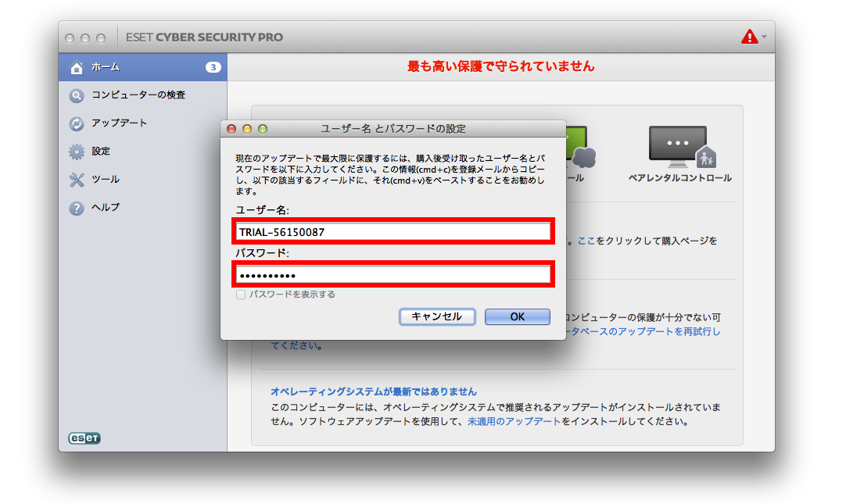The width and height of the screenshot is (864, 504).
Task: Select 設定 in the sidebar
Action: click(143, 152)
